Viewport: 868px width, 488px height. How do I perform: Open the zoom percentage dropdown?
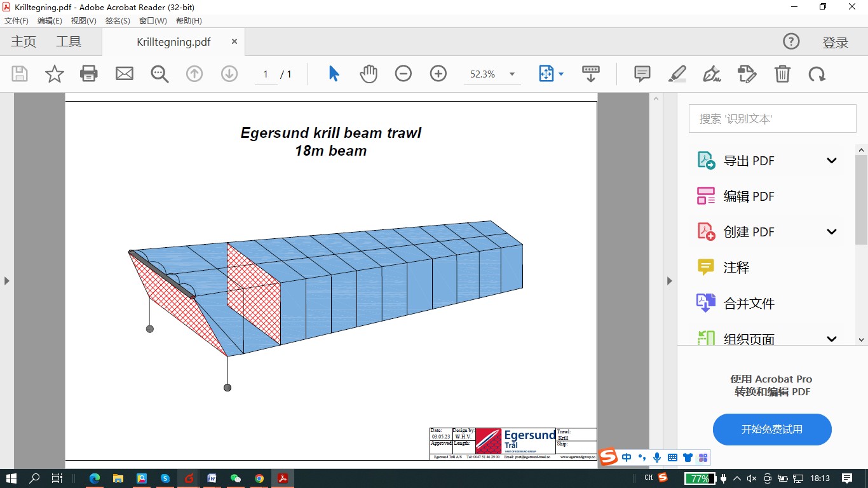512,74
